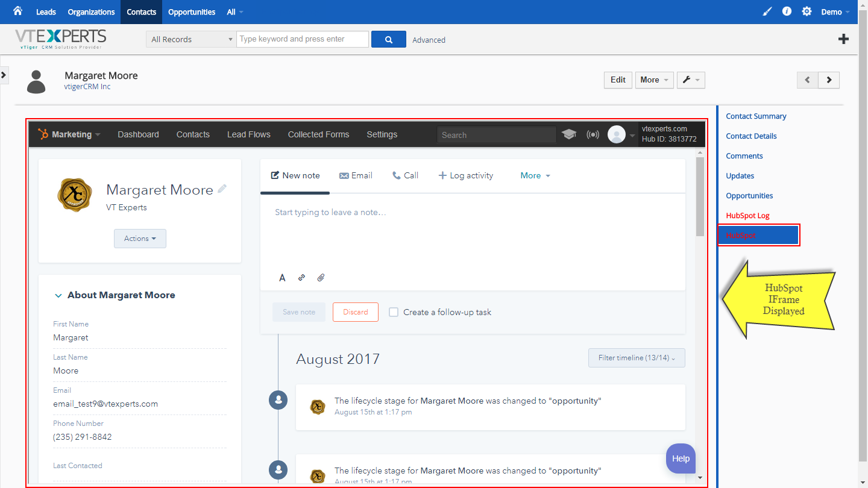Click second timeline person marker icon
Viewport: 868px width, 488px height.
[x=278, y=470]
